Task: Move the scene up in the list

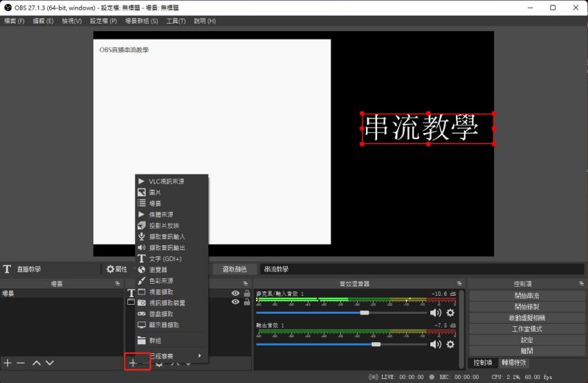Action: point(37,363)
